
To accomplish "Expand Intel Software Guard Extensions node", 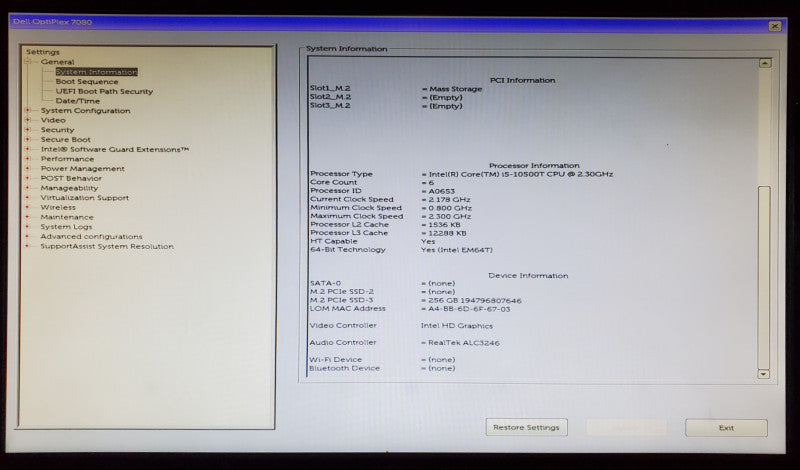I will 28,149.
